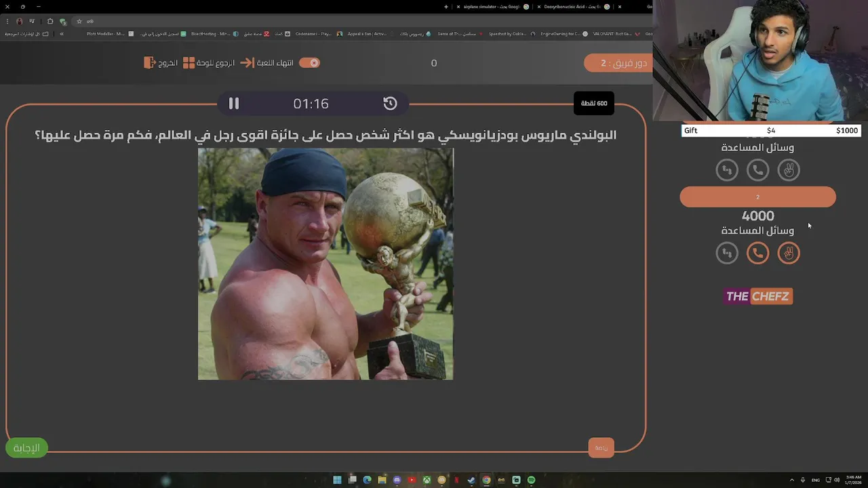Image resolution: width=868 pixels, height=488 pixels.
Task: Open the Chrome three-dot menu
Action: click(x=7, y=21)
